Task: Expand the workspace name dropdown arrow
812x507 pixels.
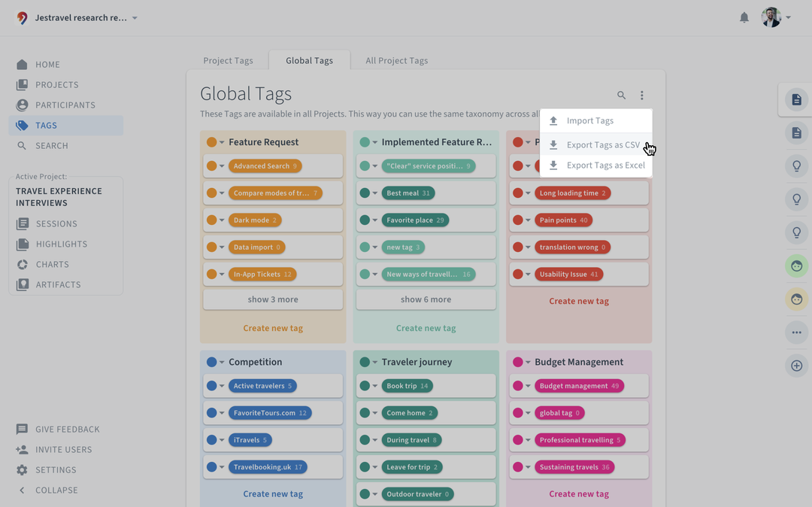Action: (135, 18)
